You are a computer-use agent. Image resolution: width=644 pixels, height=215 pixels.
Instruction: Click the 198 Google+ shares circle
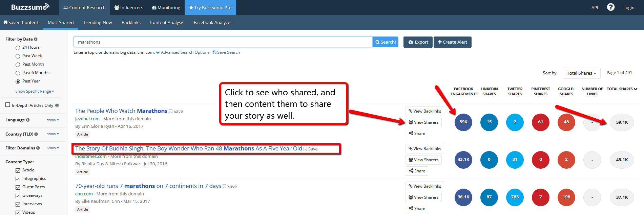pyautogui.click(x=566, y=197)
